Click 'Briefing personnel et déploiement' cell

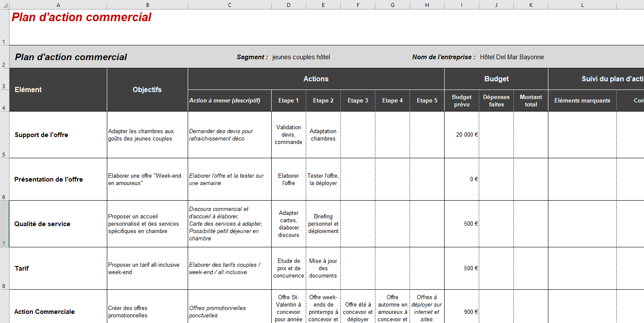pyautogui.click(x=323, y=224)
